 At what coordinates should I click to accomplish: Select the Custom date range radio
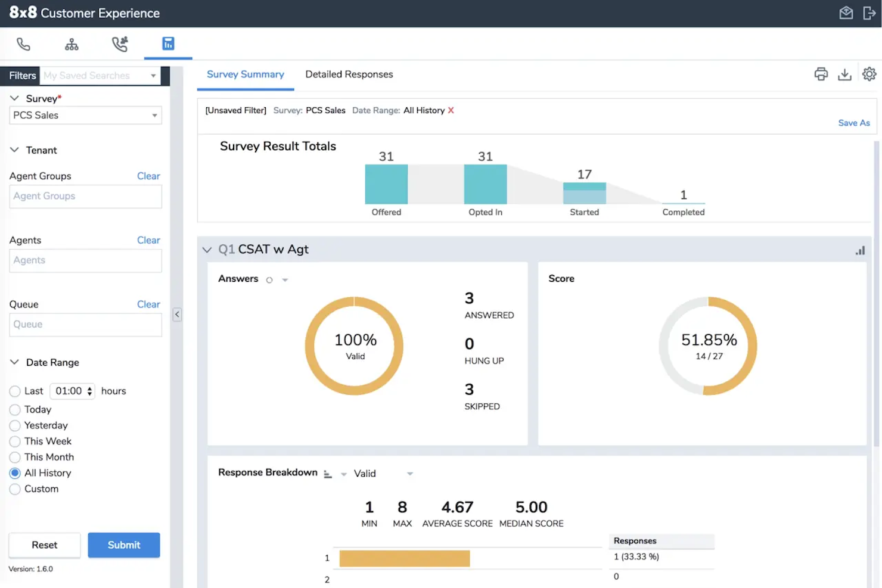pos(15,489)
